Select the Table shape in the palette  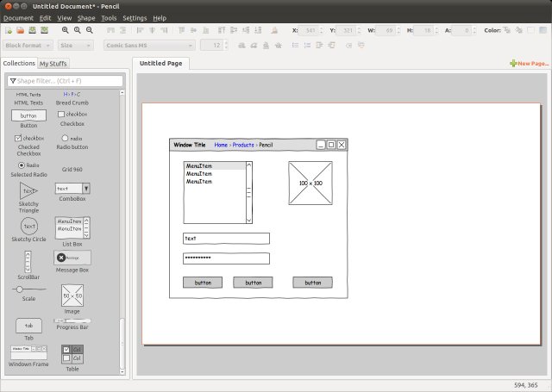[x=72, y=354]
